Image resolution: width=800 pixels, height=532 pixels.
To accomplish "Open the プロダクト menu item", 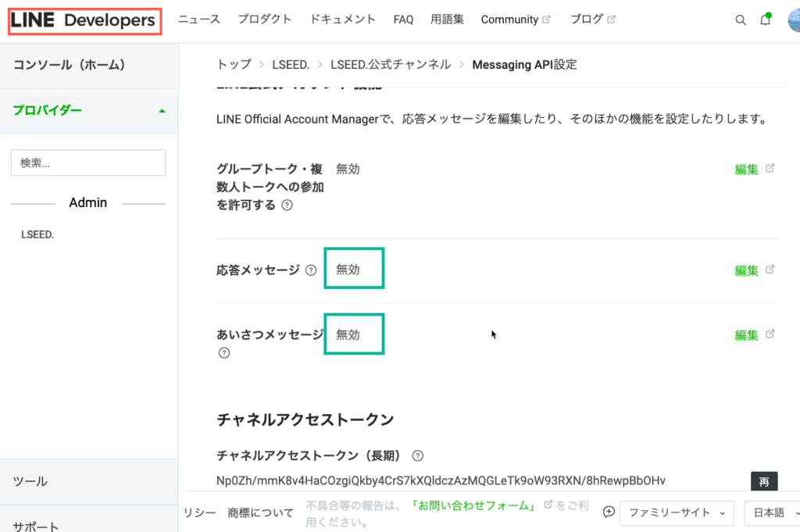I will click(x=265, y=20).
